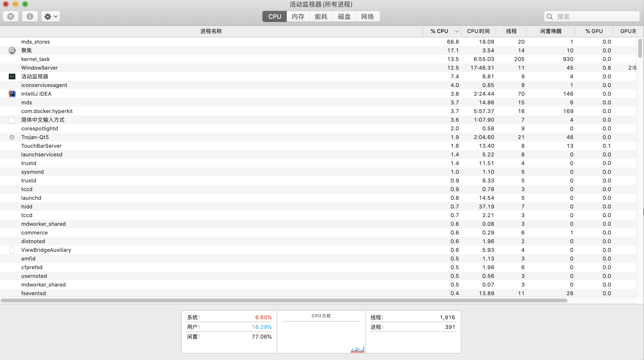Click the document icon beside 简体中文输入方式
The height and width of the screenshot is (360, 644).
click(x=12, y=120)
